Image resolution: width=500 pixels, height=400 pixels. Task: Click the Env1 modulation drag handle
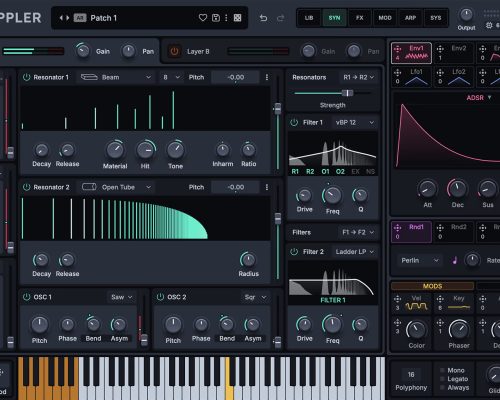point(397,49)
